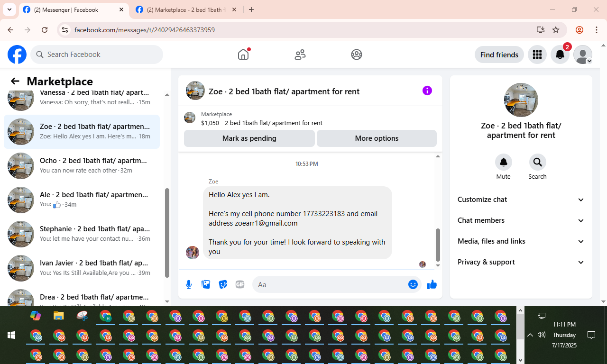607x364 pixels.
Task: Open the tab search dropdown arrow
Action: click(x=9, y=9)
